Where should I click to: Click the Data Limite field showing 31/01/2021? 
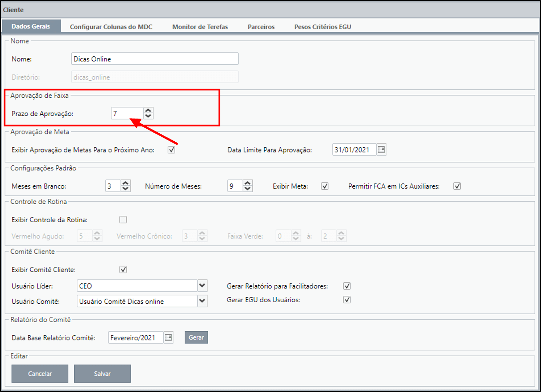pos(354,150)
